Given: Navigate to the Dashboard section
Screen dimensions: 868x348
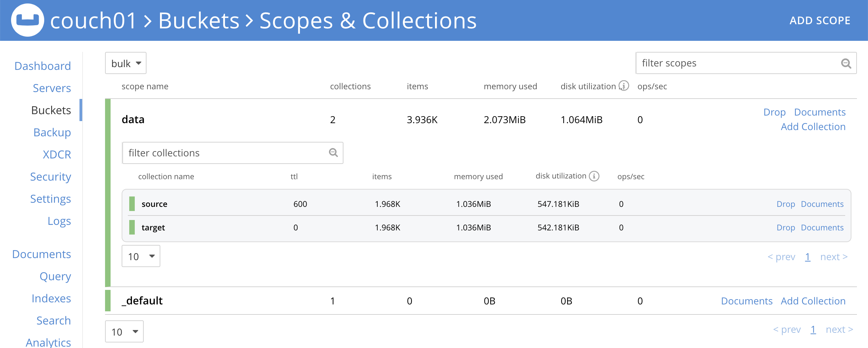Looking at the screenshot, I should 43,66.
